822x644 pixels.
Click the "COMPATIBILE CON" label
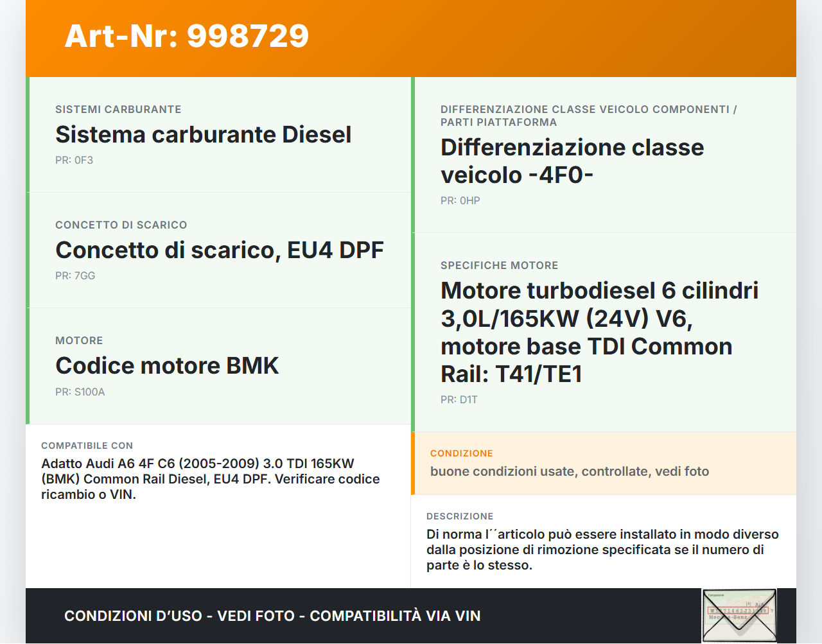point(87,446)
